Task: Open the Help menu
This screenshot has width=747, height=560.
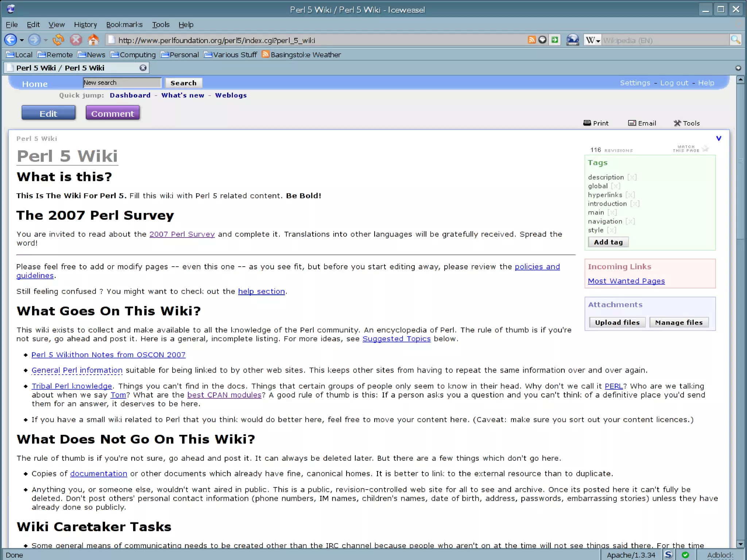Action: click(186, 24)
